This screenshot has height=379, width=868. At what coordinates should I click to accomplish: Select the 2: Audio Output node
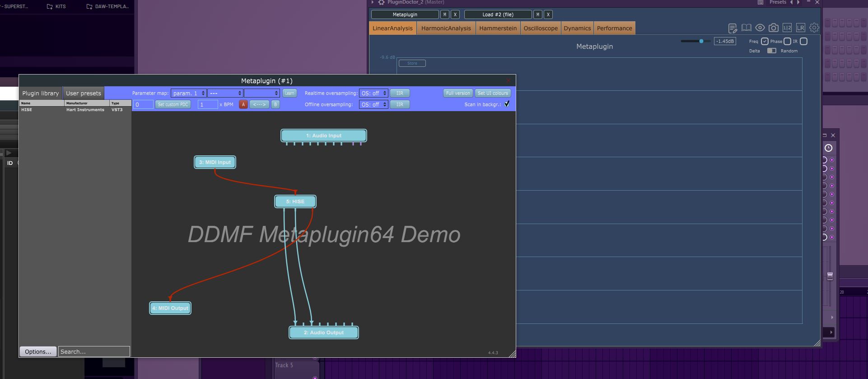pos(323,332)
